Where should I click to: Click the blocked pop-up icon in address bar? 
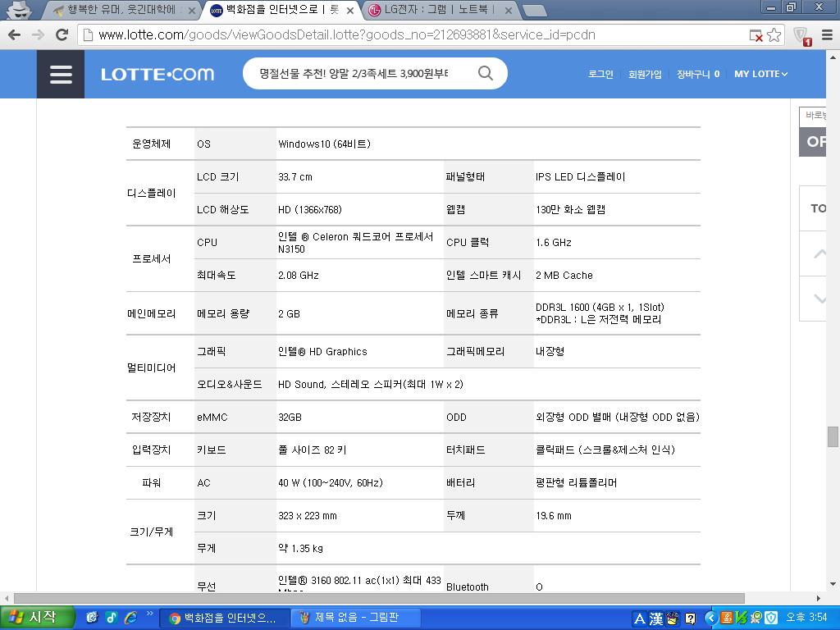click(756, 35)
